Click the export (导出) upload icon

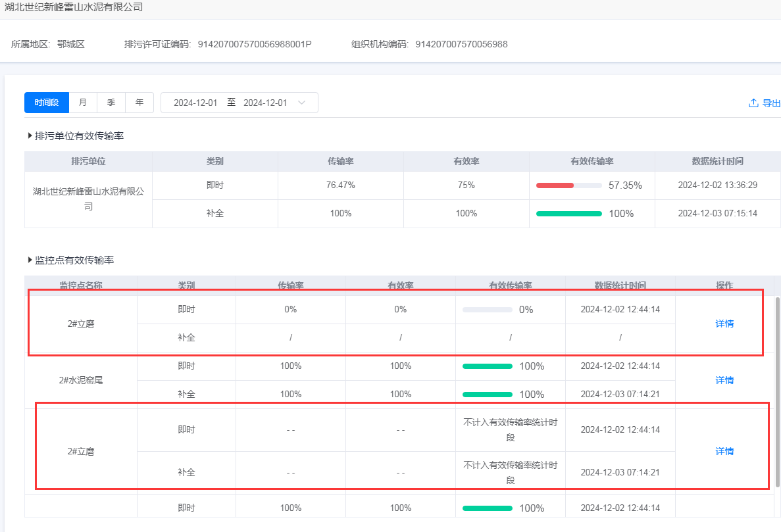click(x=753, y=103)
